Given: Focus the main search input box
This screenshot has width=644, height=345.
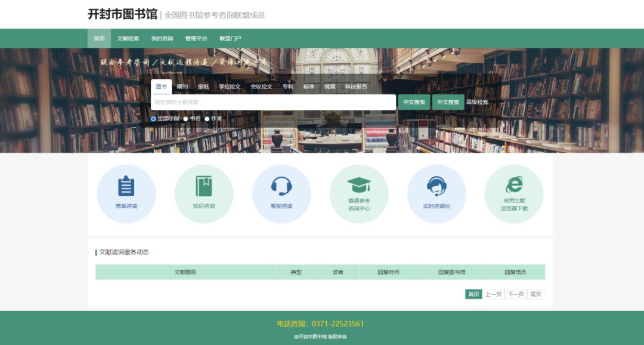Looking at the screenshot, I should point(274,103).
